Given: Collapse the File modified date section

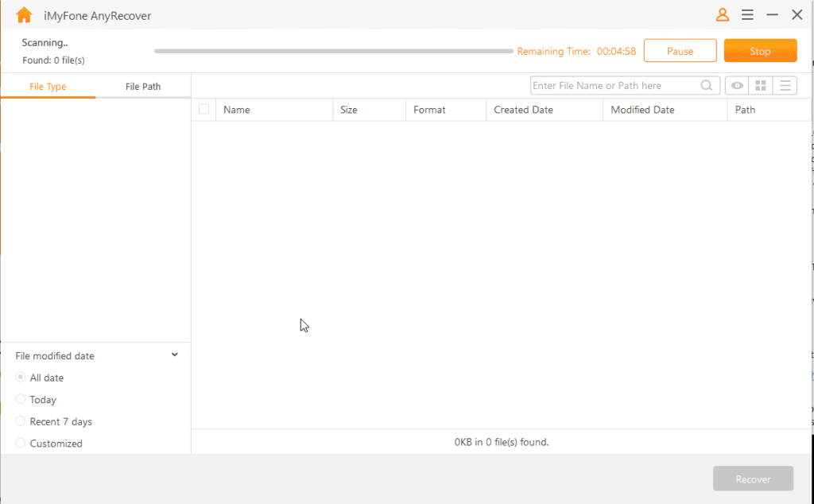Looking at the screenshot, I should click(x=175, y=355).
